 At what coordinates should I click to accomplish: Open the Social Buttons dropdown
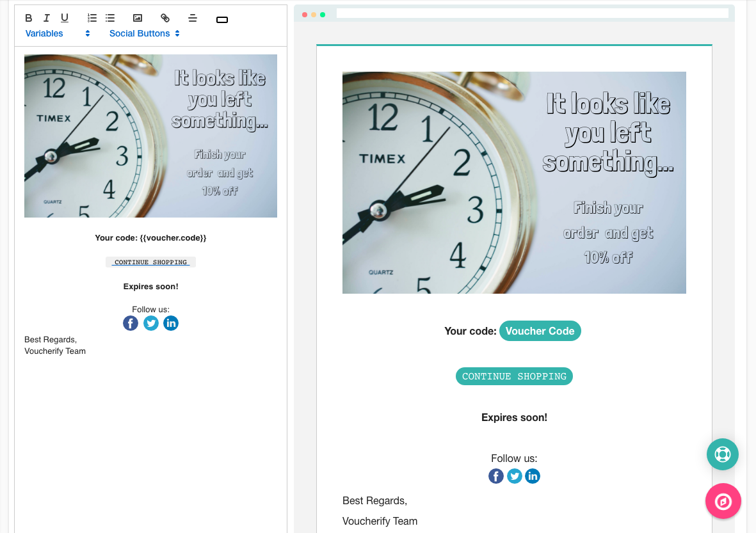click(144, 33)
